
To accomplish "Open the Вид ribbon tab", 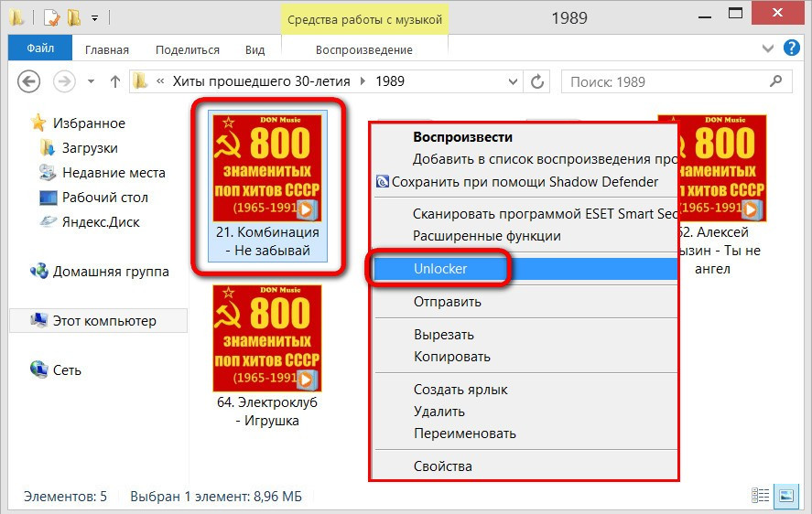I will click(x=254, y=50).
